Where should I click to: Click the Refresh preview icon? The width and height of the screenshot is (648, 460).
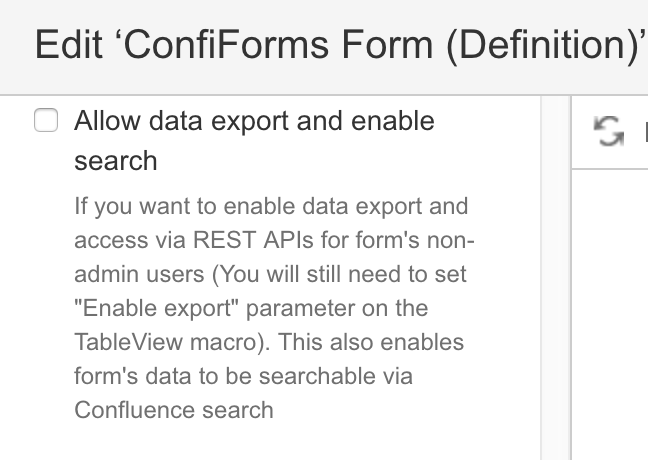(608, 131)
